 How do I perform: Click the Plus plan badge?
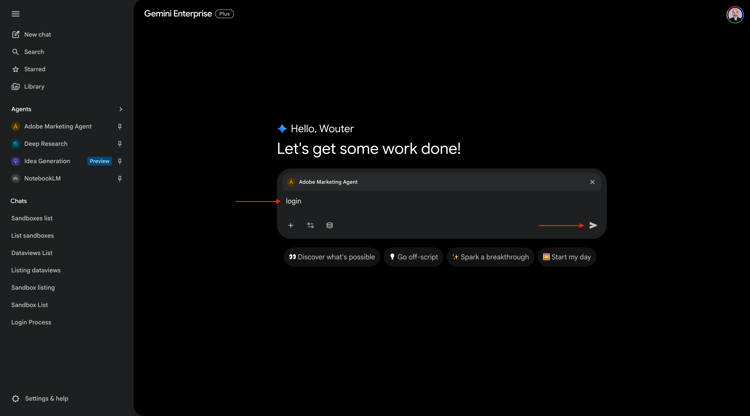224,14
